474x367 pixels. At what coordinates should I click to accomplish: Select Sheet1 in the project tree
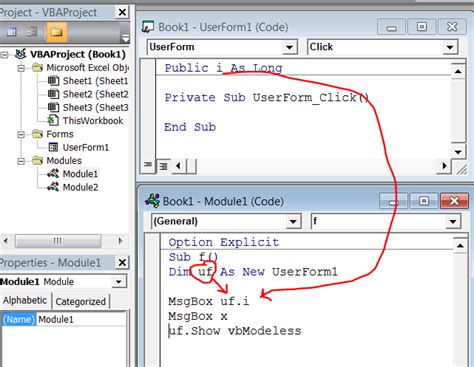click(x=95, y=81)
